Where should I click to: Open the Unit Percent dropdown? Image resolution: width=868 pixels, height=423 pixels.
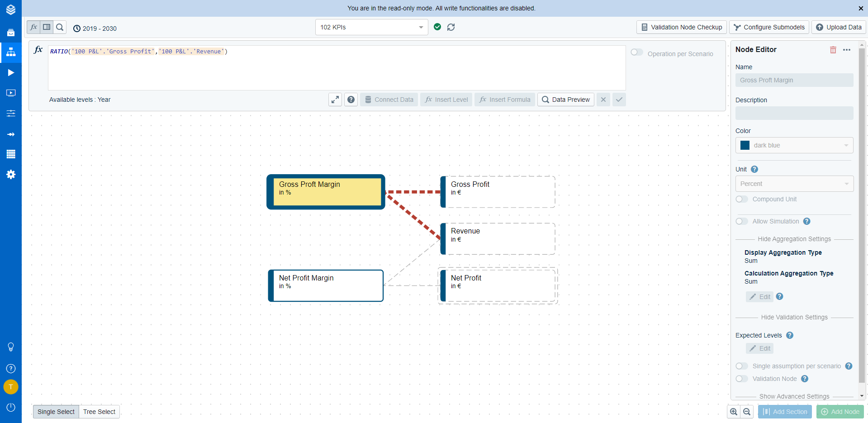(794, 184)
